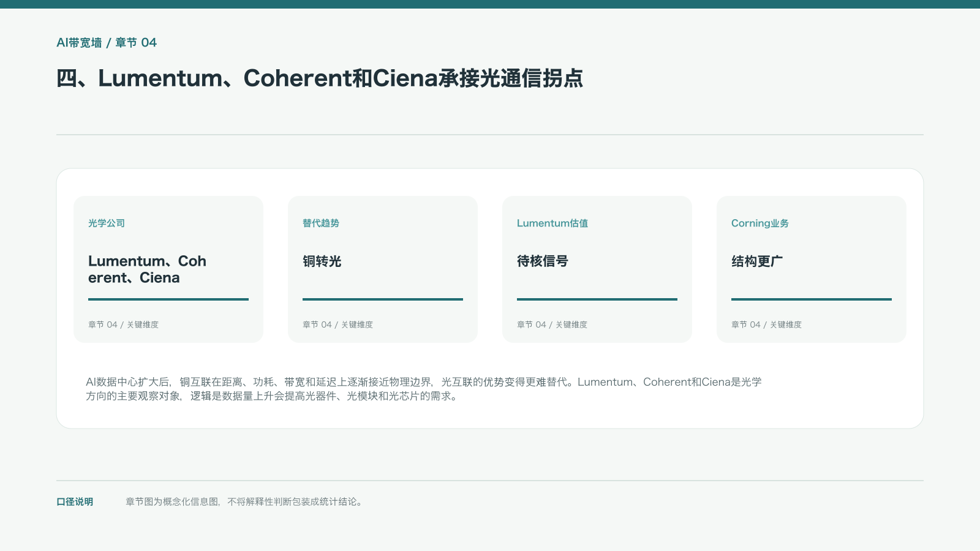980x551 pixels.
Task: Click the "Corning业务" card label
Action: tap(760, 223)
